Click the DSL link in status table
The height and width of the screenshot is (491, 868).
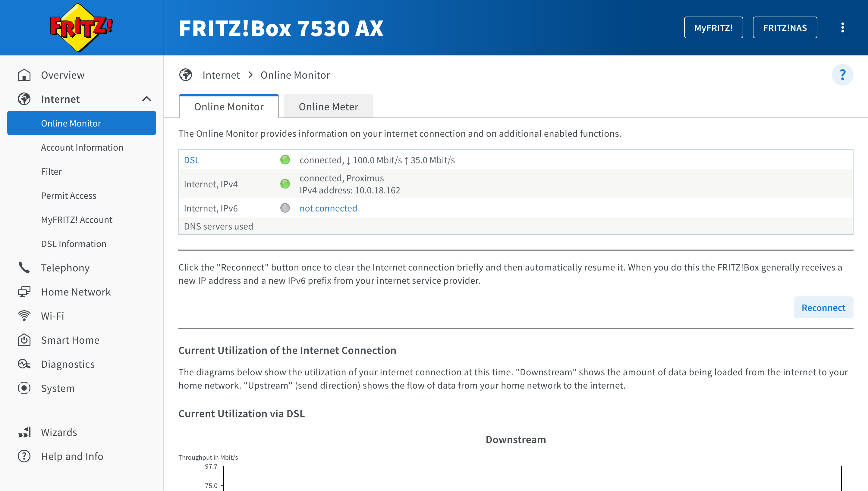click(192, 160)
